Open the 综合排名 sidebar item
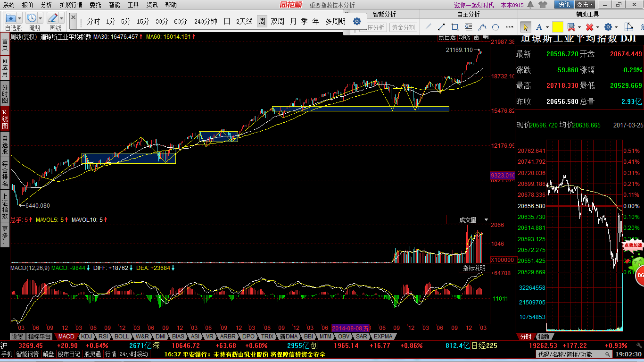This screenshot has width=644, height=362. [5, 174]
